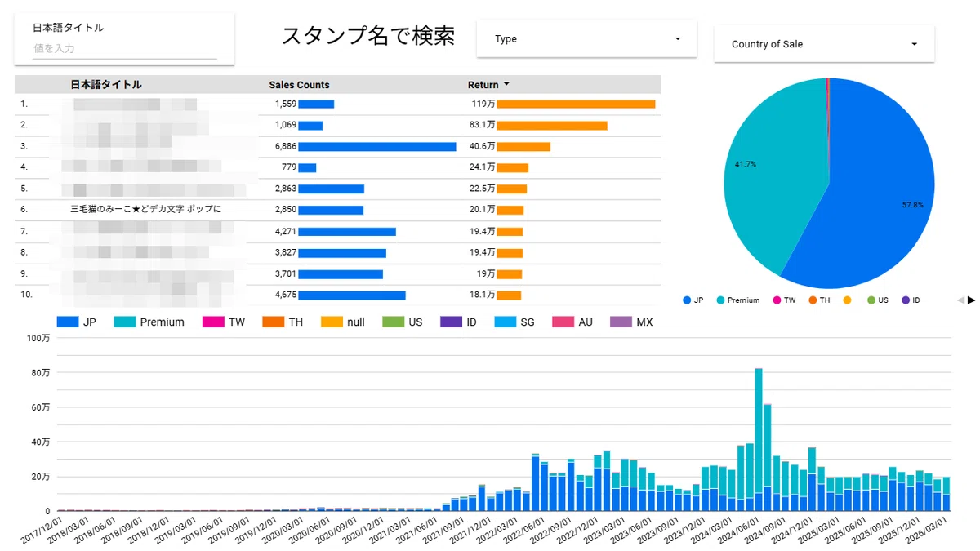Click the SG legend item above chart
Screen dimensions: 980x551
[514, 322]
